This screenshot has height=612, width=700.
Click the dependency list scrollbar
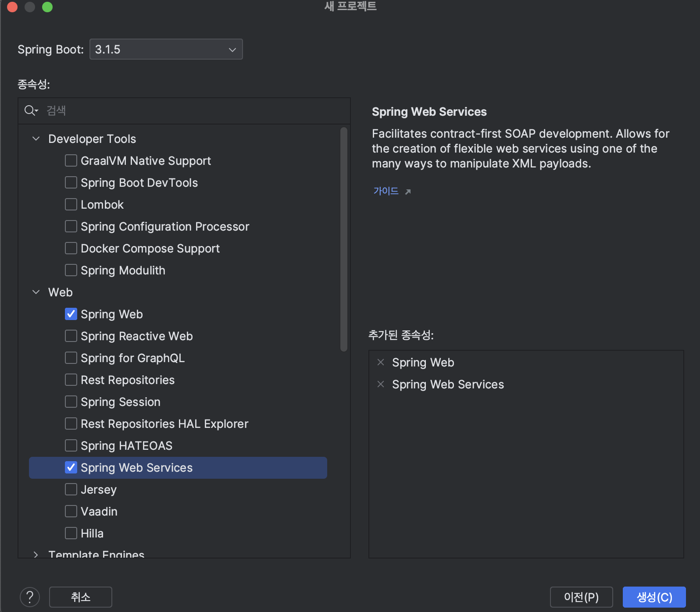click(344, 239)
